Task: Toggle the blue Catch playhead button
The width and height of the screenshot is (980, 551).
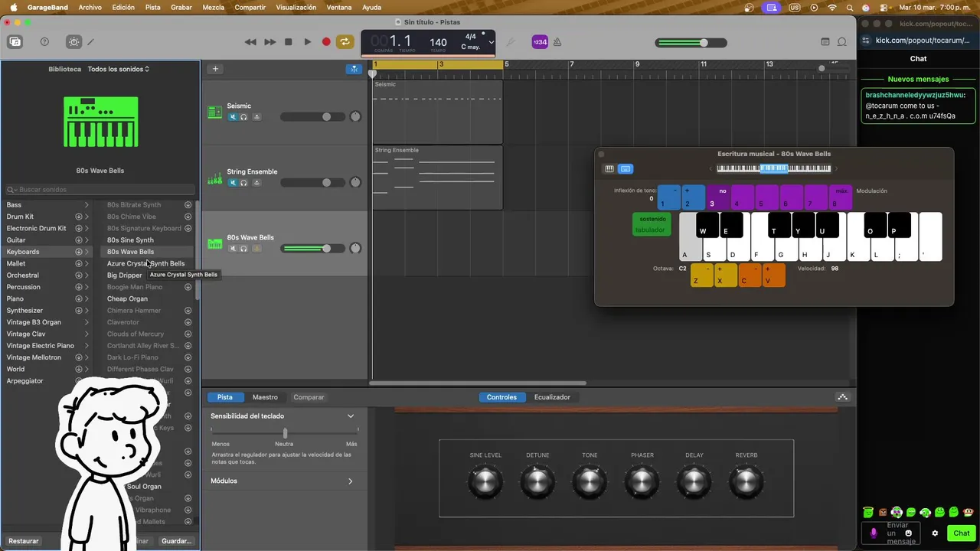Action: pos(354,69)
